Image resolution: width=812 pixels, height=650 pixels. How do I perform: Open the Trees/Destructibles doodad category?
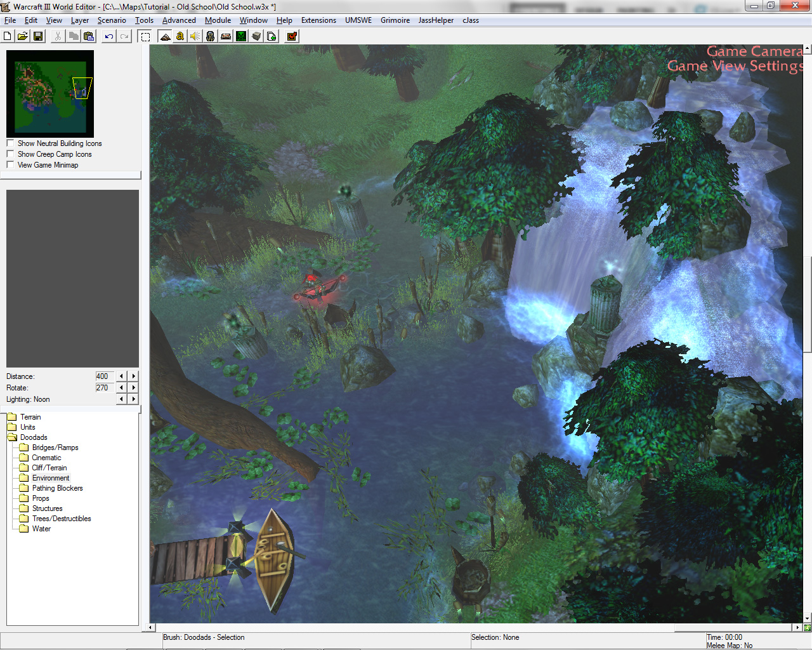point(61,519)
